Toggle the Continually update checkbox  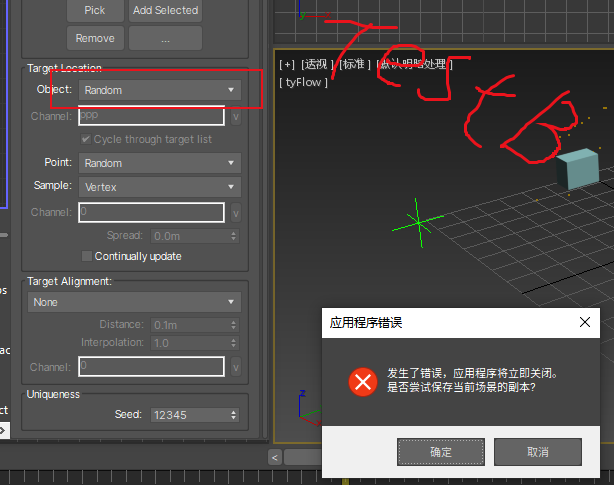(x=86, y=256)
